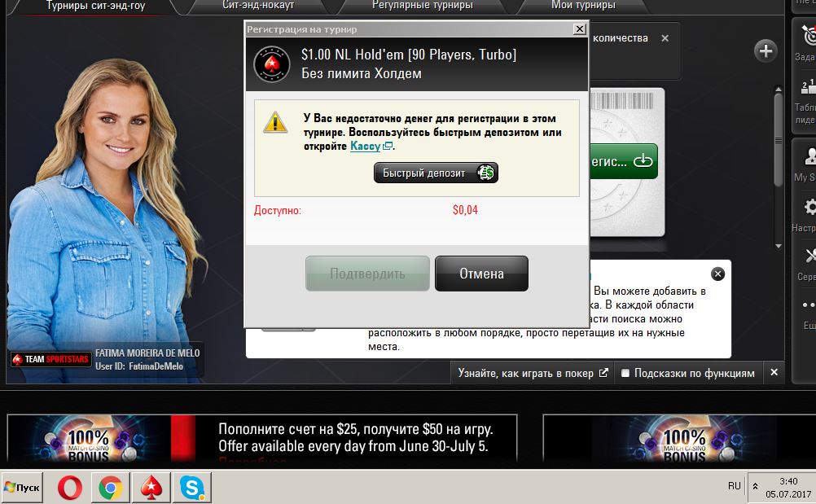Click the scrollbar thumb of the tournament list

click(x=778, y=139)
